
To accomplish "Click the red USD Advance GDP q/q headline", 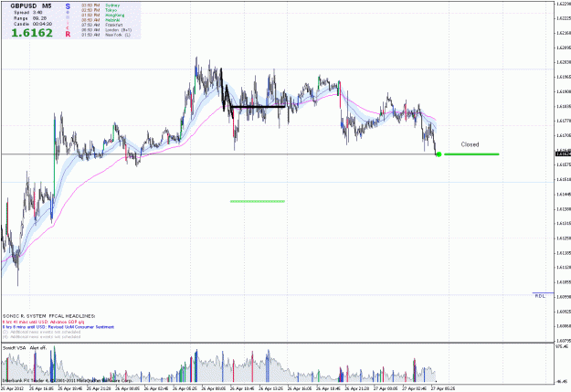I will [43, 322].
